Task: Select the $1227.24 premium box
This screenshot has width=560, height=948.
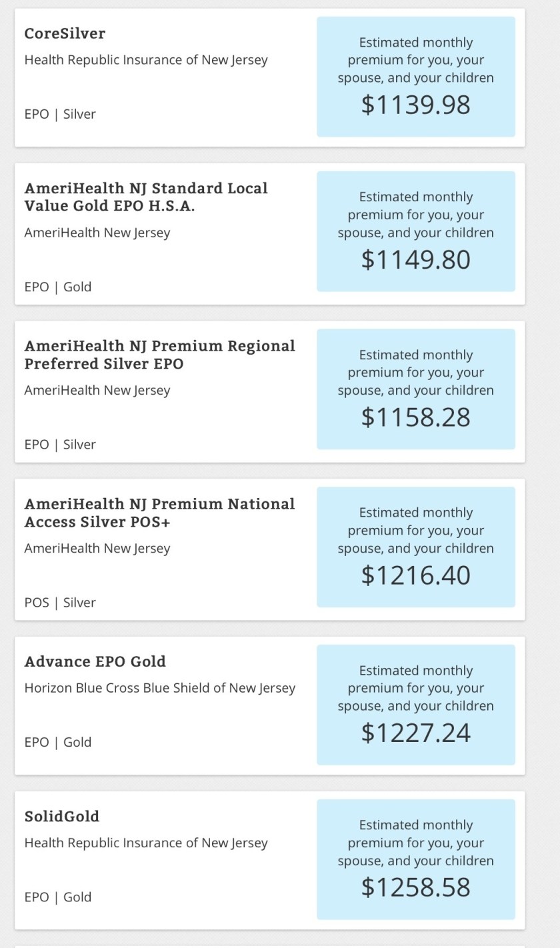Action: pos(415,705)
